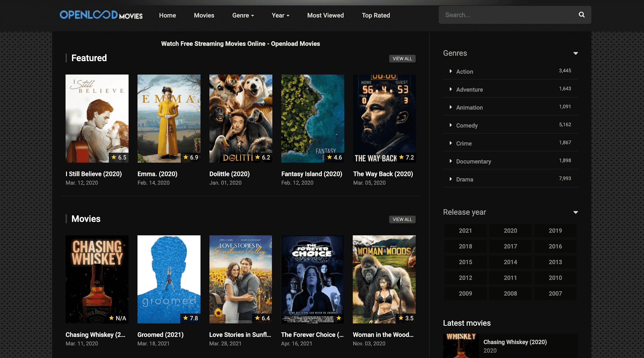
Task: Click the search magnifier icon
Action: click(581, 15)
